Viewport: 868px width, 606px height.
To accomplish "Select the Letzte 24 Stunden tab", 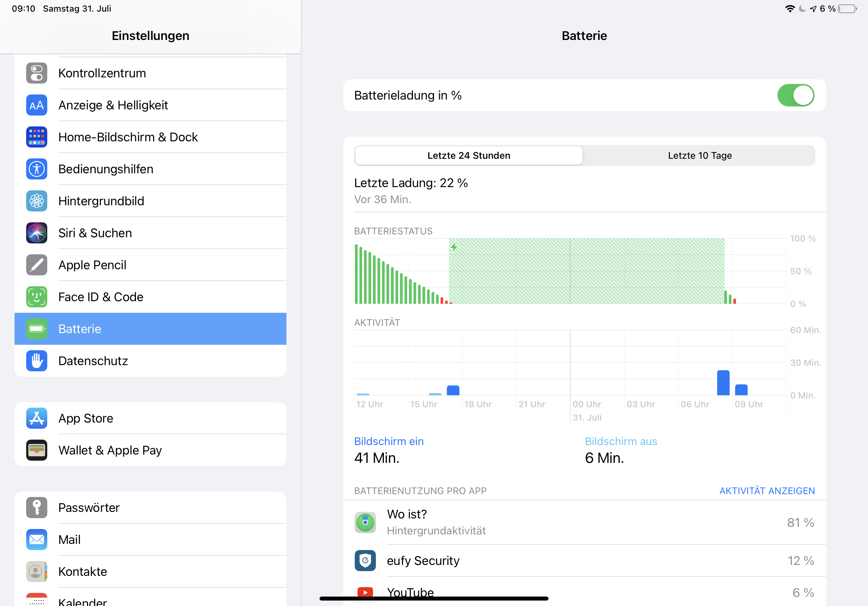I will (x=469, y=155).
